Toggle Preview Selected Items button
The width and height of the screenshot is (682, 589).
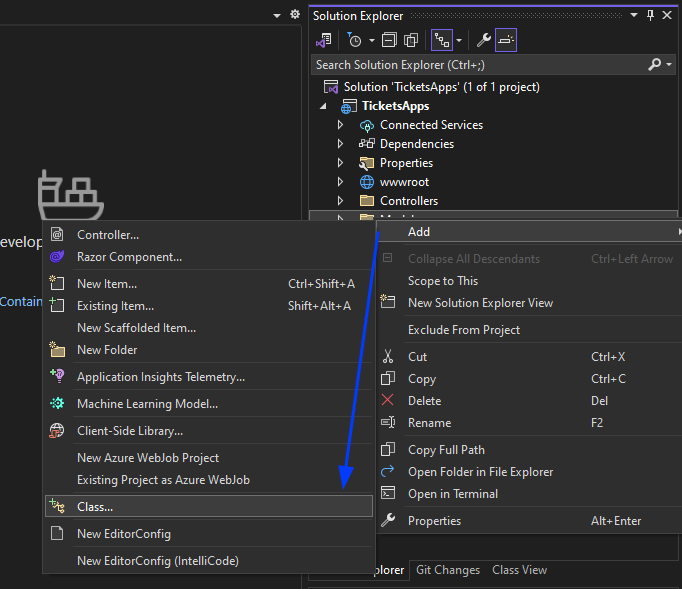point(506,40)
